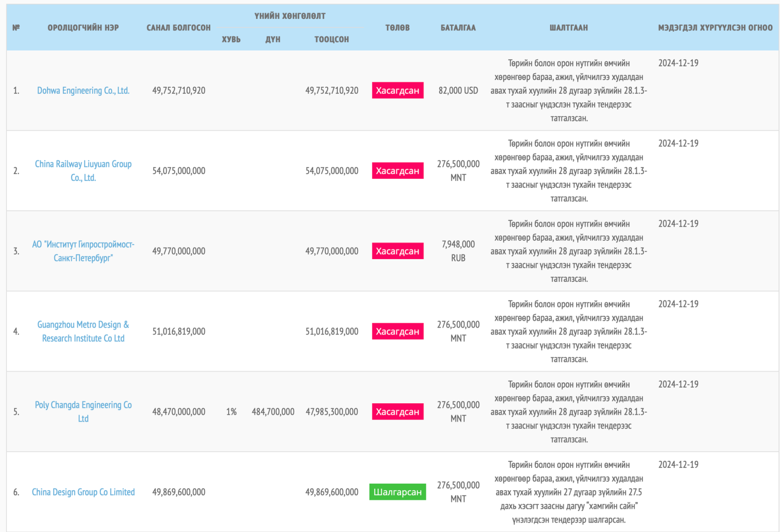This screenshot has width=780, height=532.
Task: Click the Хасагдсан badge in Poly Changda row
Action: [398, 412]
